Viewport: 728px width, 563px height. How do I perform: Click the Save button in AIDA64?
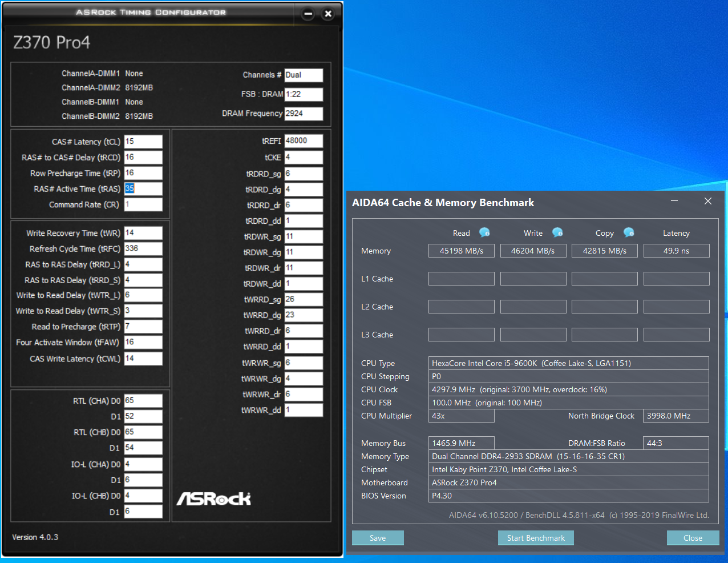[378, 538]
